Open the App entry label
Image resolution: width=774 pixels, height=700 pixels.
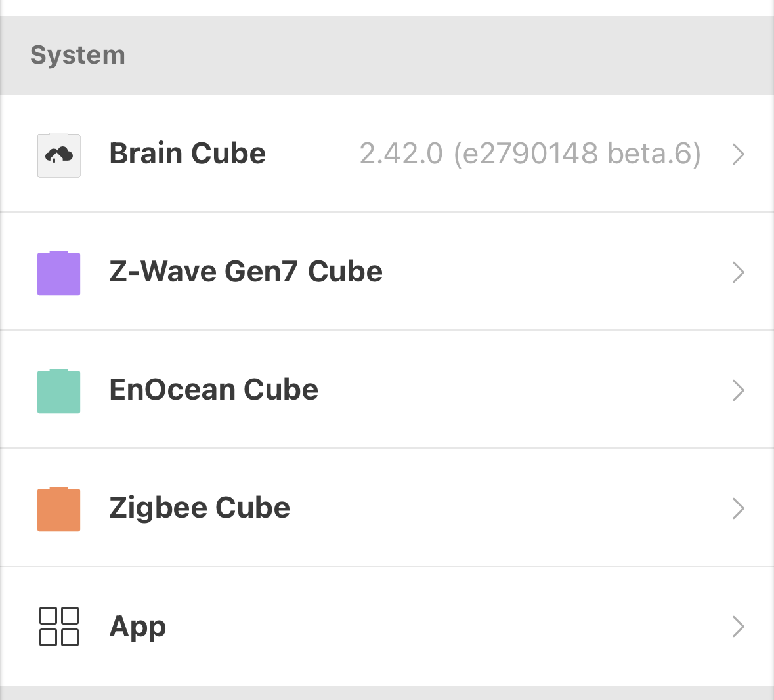[x=138, y=627]
